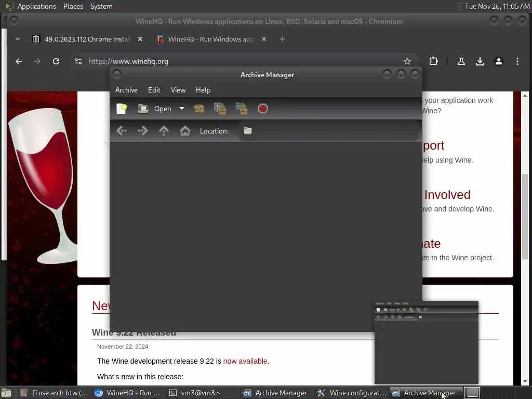Expand the Open recent archives dropdown arrow
Viewport: 532px width, 399px height.
point(182,109)
